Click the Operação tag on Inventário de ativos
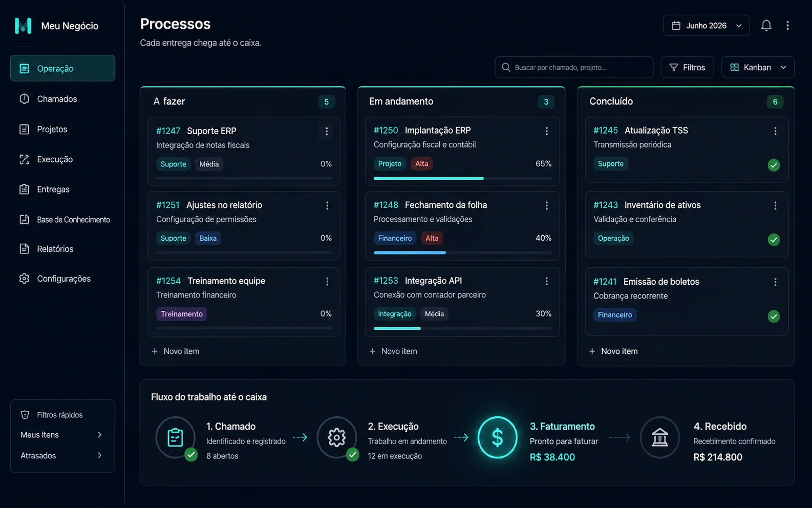 (x=613, y=238)
